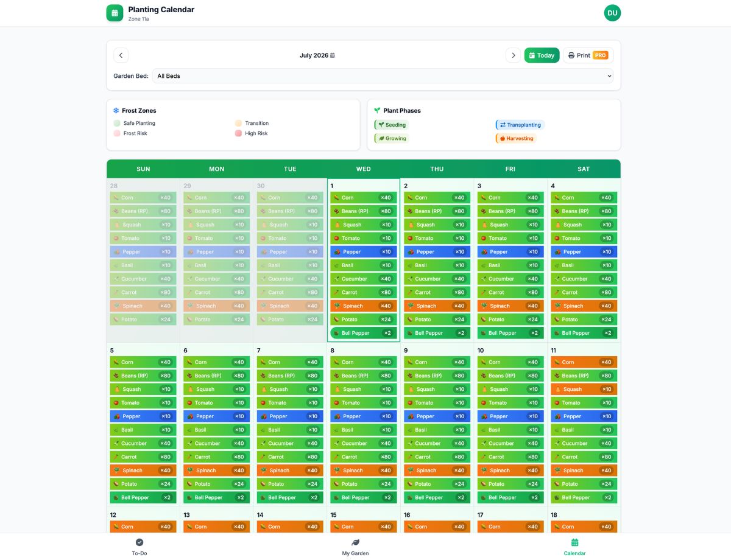Click the Calendar icon in bottom navigation
This screenshot has width=731, height=560.
(x=574, y=542)
